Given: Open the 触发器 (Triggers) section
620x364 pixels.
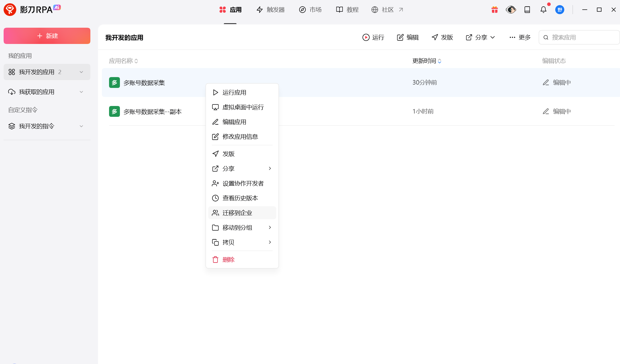Looking at the screenshot, I should coord(271,10).
